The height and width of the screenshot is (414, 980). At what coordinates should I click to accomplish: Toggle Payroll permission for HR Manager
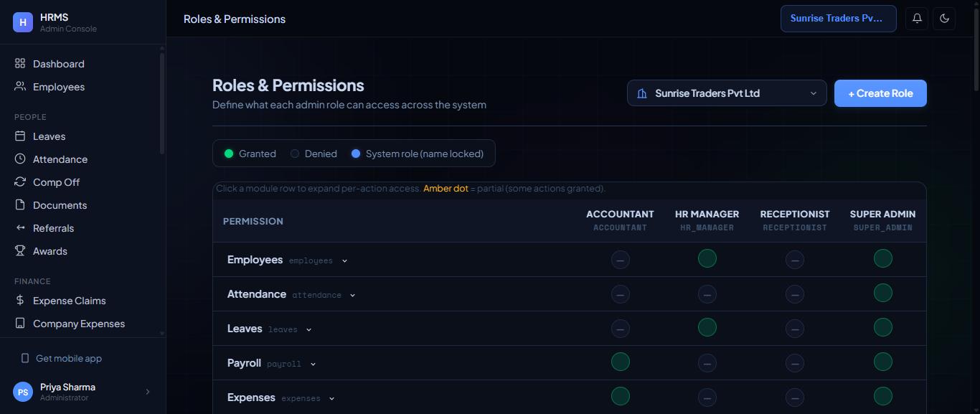point(707,363)
